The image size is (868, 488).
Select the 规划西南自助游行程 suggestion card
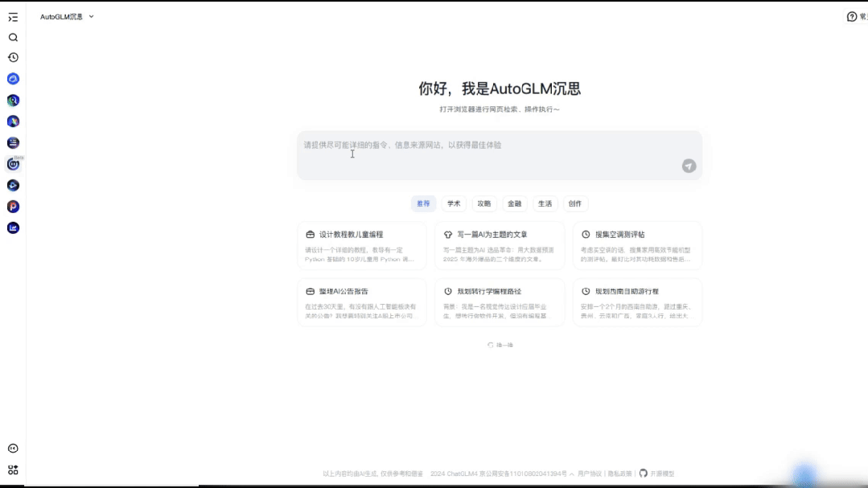pyautogui.click(x=637, y=302)
